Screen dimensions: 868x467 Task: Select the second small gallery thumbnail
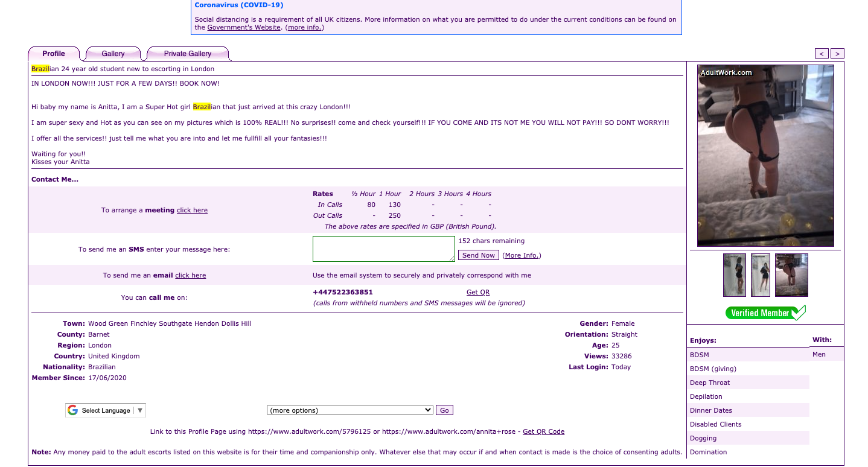pyautogui.click(x=761, y=275)
